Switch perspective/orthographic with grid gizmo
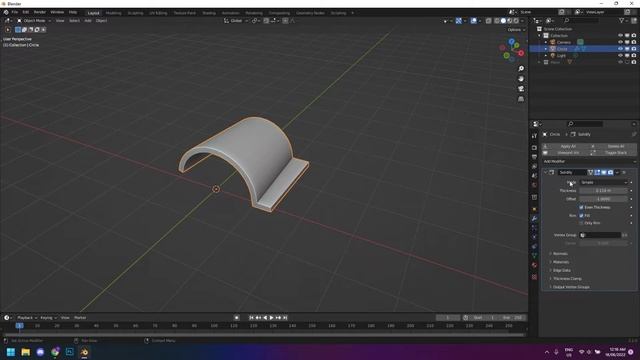 [x=521, y=99]
